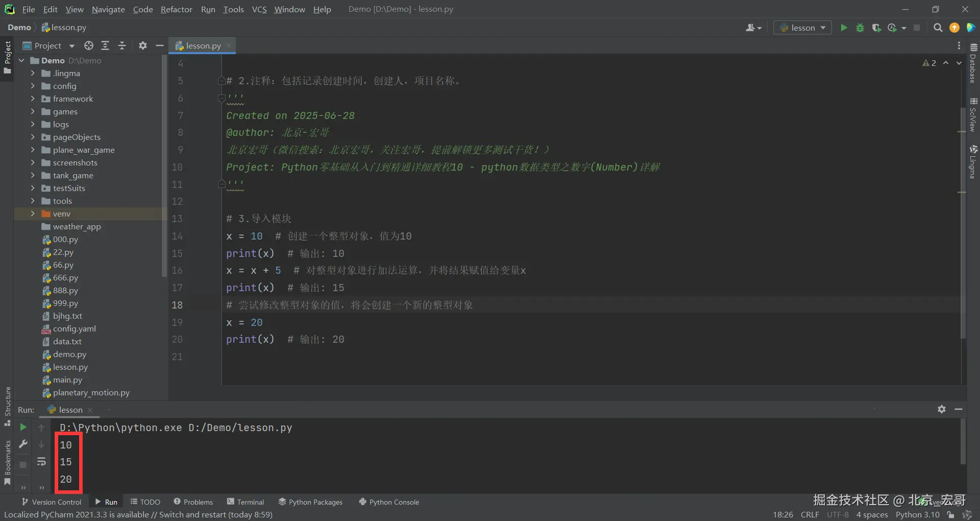Screen dimensions: 980x521
Task: Click the Stop icon in main toolbar
Action: pyautogui.click(x=917, y=28)
